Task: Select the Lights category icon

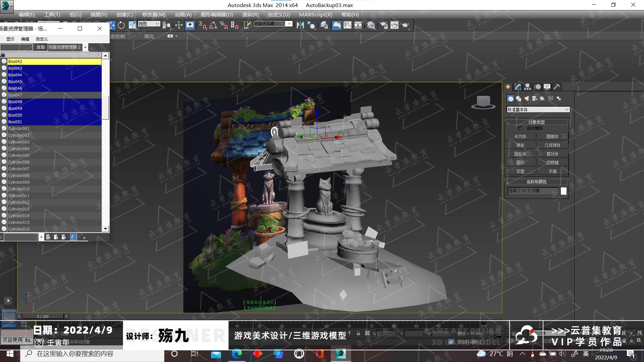Action: tap(527, 99)
